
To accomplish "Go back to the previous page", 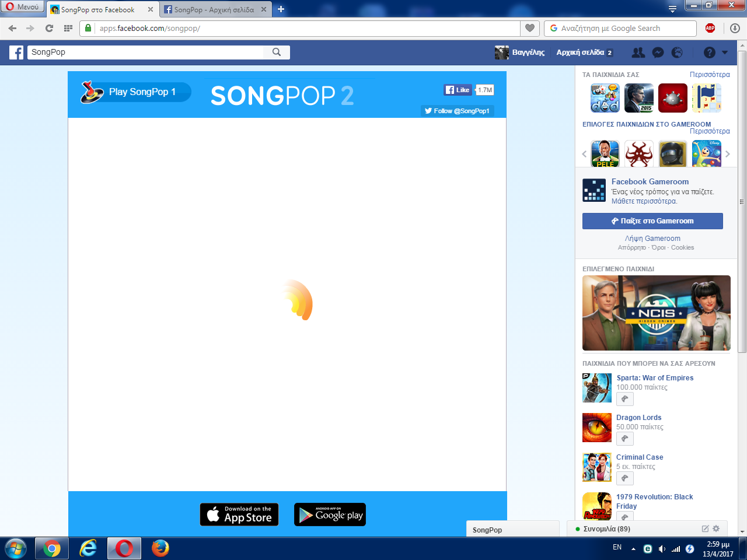I will [12, 28].
